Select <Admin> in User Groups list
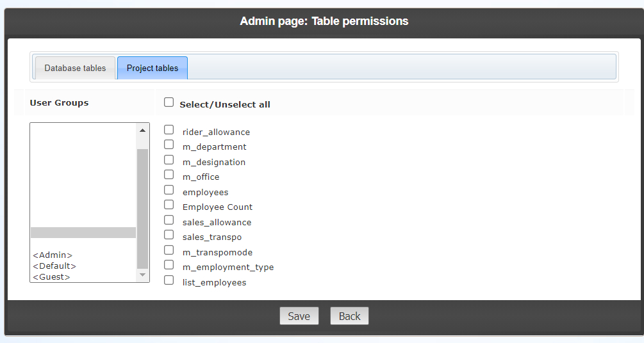This screenshot has width=644, height=343. 53,255
